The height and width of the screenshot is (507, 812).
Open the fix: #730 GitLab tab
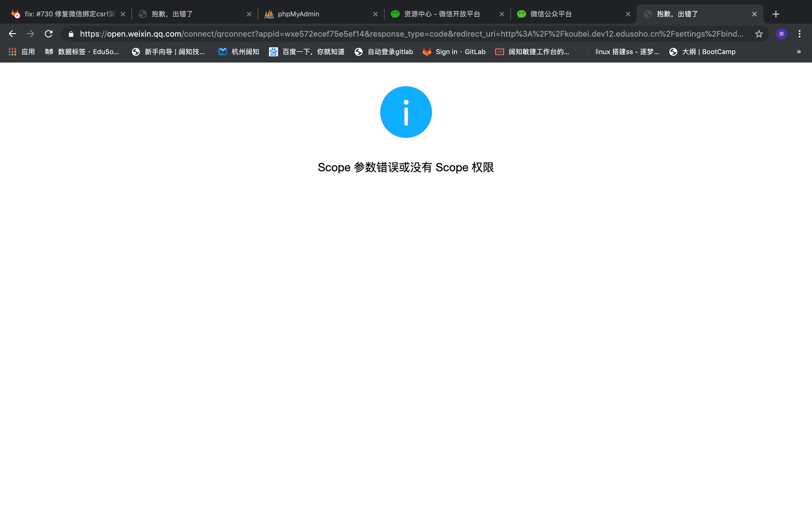[x=69, y=14]
